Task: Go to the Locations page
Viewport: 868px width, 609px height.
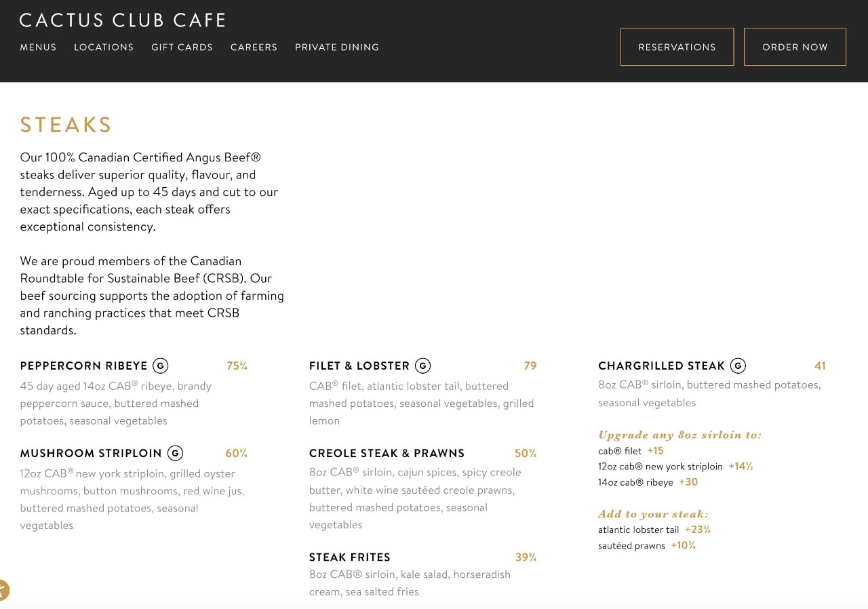Action: click(104, 47)
